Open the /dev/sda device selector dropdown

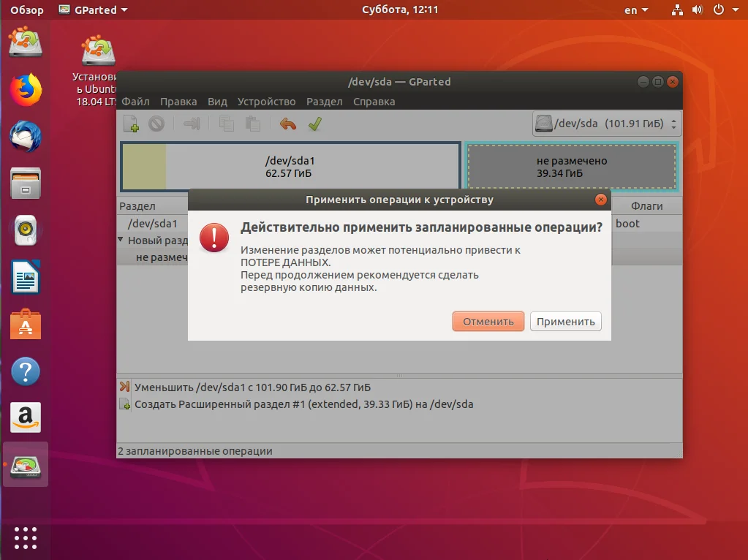[606, 124]
